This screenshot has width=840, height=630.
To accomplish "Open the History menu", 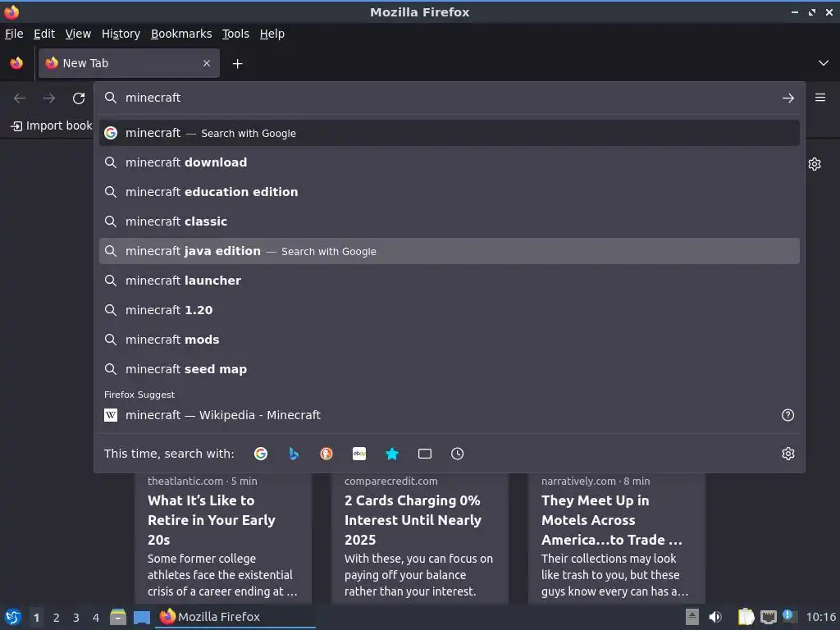I will pyautogui.click(x=121, y=34).
